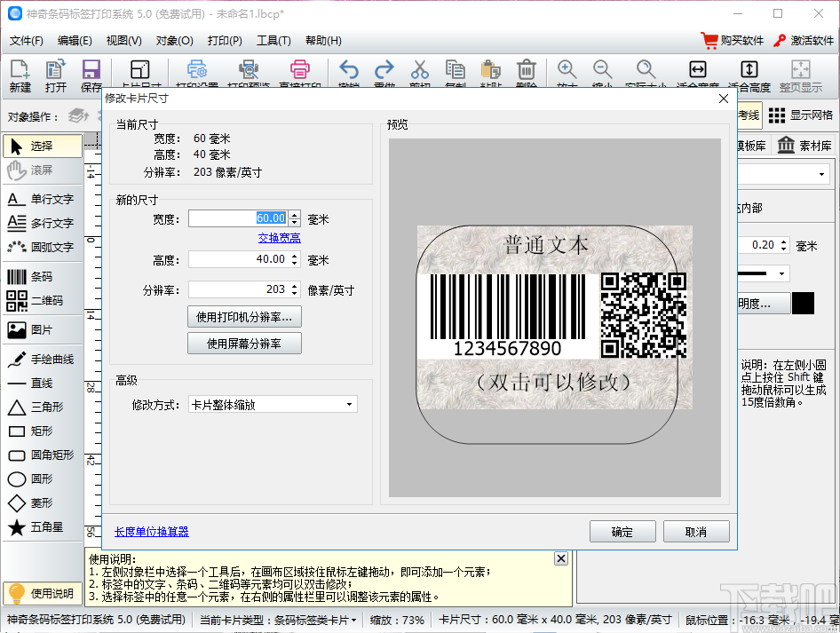This screenshot has height=633, width=840.
Task: Expand the card type dropdown in status bar
Action: pyautogui.click(x=279, y=620)
